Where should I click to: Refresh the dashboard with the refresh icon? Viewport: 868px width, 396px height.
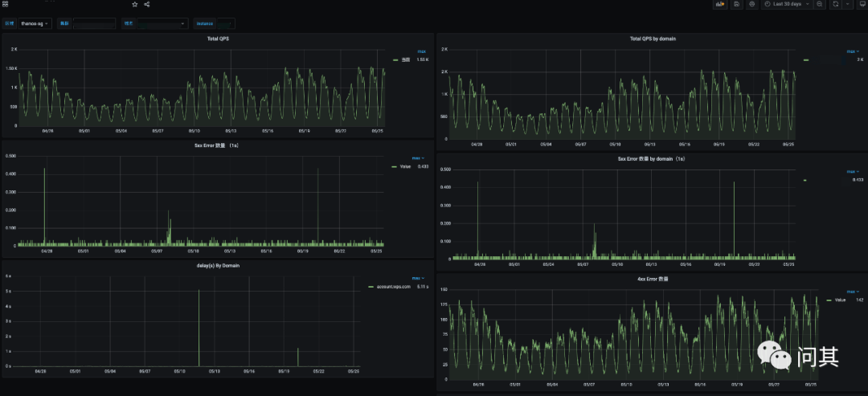pos(835,4)
